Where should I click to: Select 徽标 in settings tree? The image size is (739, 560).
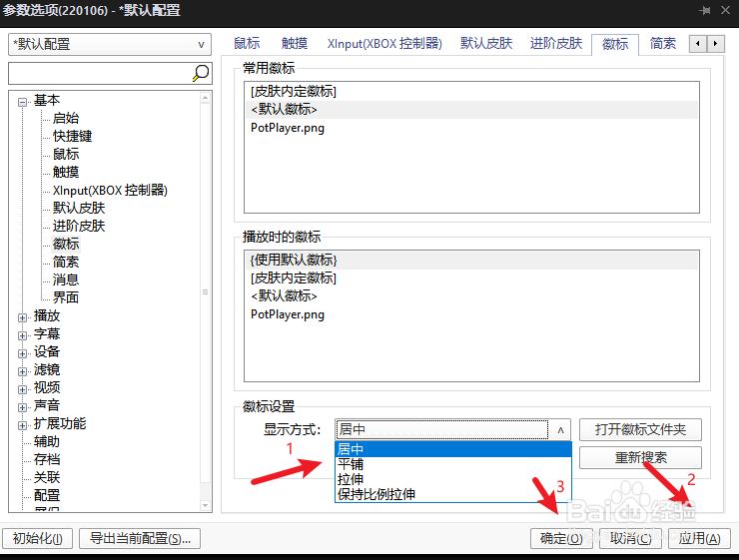(x=66, y=244)
